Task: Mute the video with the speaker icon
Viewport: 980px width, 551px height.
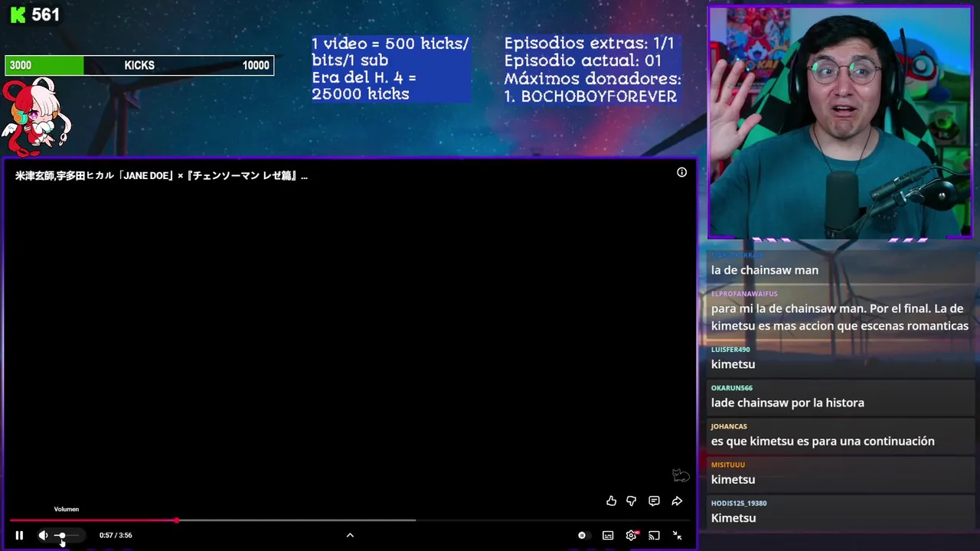Action: (x=43, y=536)
